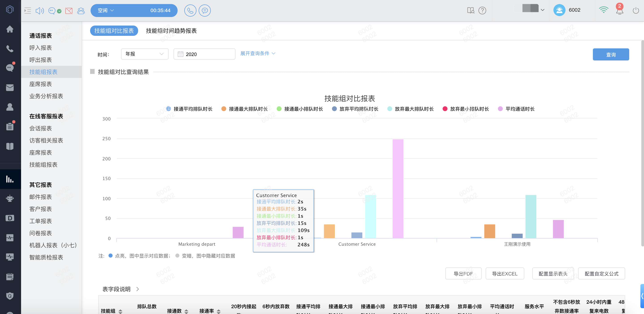Viewport: 644px width, 314px height.
Task: Click the tall pink Customer Service bar
Action: tap(398, 189)
